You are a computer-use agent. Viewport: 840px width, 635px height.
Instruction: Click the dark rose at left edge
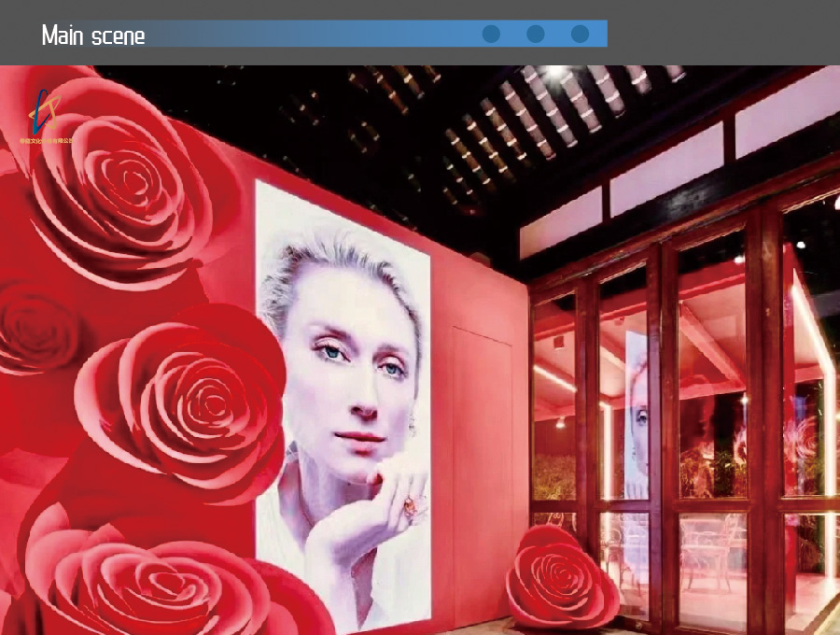(x=28, y=327)
